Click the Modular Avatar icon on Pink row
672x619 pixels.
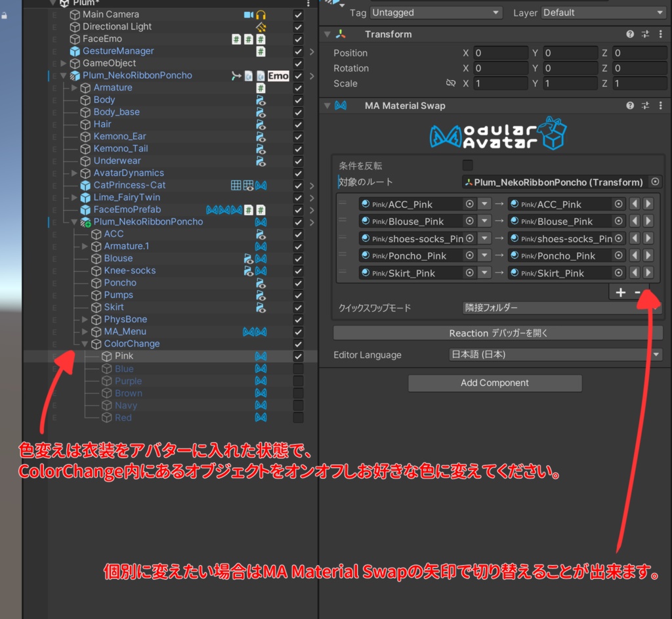[261, 356]
